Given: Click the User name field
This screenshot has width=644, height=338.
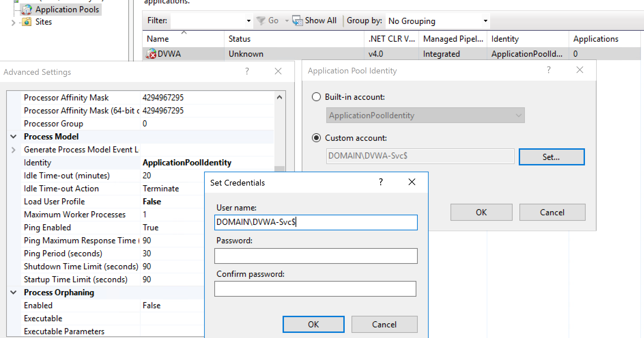Looking at the screenshot, I should 316,222.
